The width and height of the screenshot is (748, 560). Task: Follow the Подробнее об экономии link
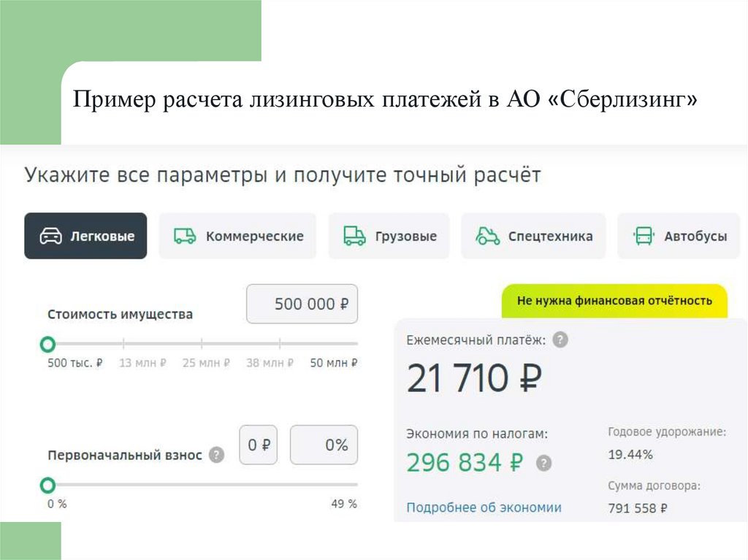(484, 507)
